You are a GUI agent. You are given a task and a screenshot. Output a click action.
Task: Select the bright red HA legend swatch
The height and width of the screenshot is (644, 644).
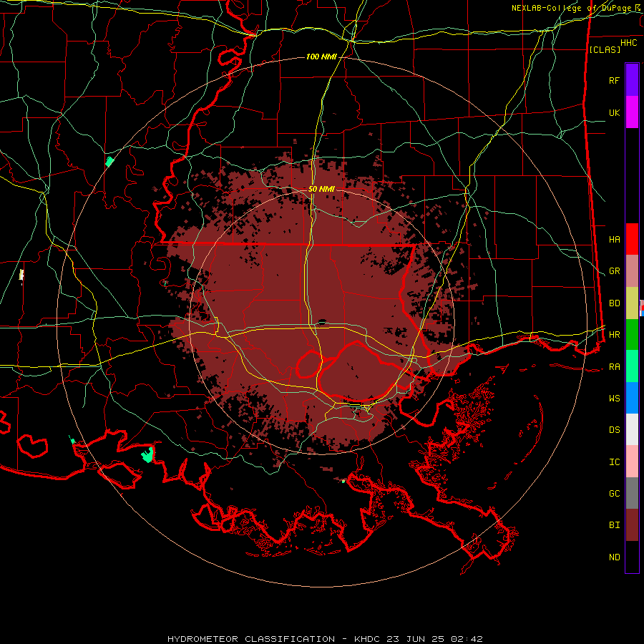point(632,239)
